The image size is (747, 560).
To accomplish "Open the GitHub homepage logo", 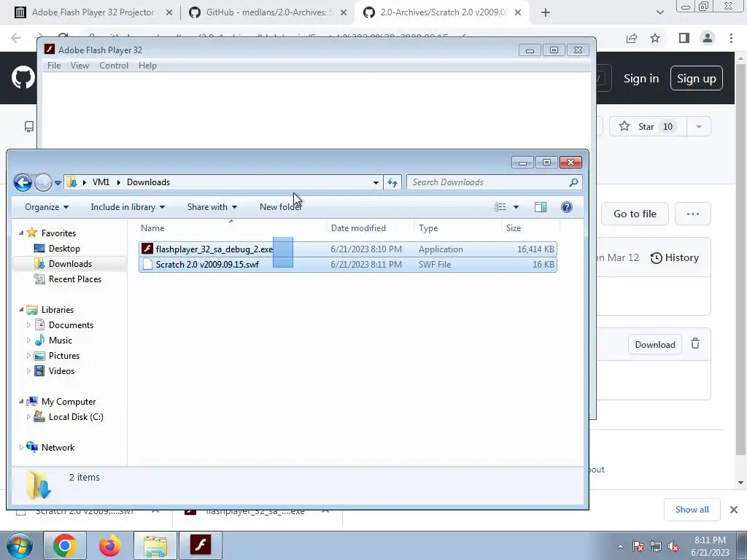I will 23,78.
